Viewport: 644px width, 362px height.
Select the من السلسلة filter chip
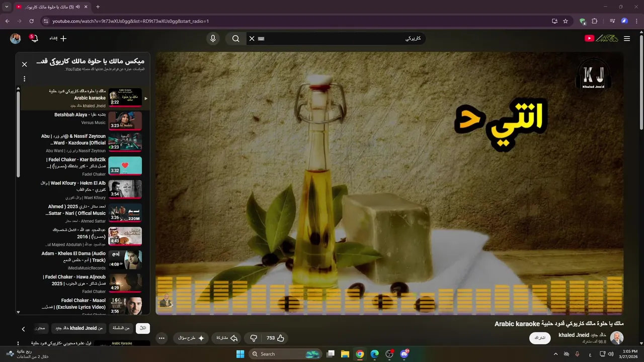(x=120, y=328)
